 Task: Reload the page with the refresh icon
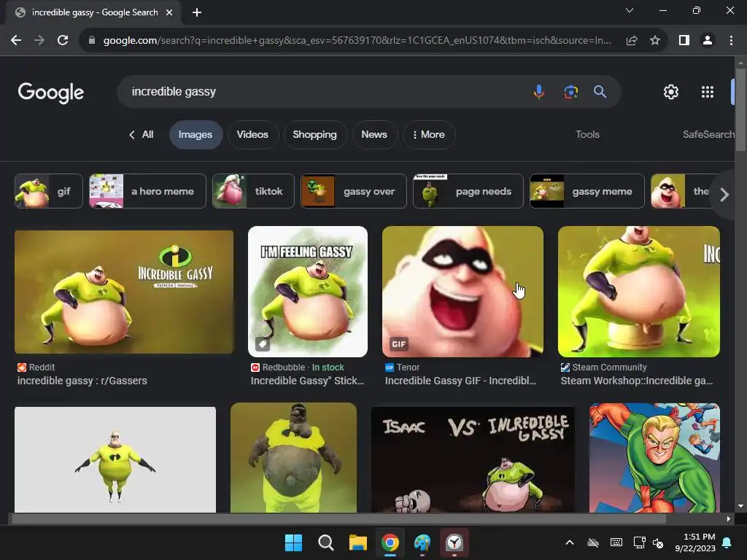point(63,41)
